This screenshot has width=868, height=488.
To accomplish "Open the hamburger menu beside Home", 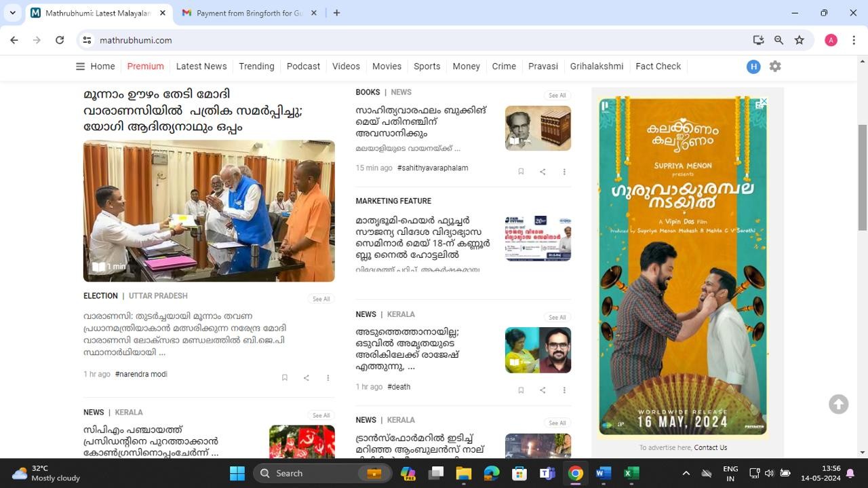I will pos(80,67).
